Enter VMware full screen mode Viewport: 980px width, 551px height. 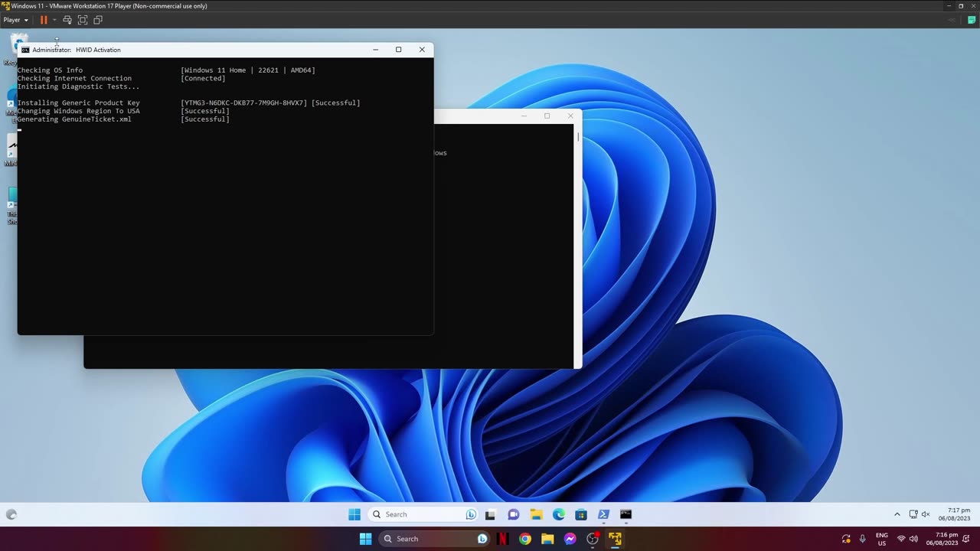(83, 20)
